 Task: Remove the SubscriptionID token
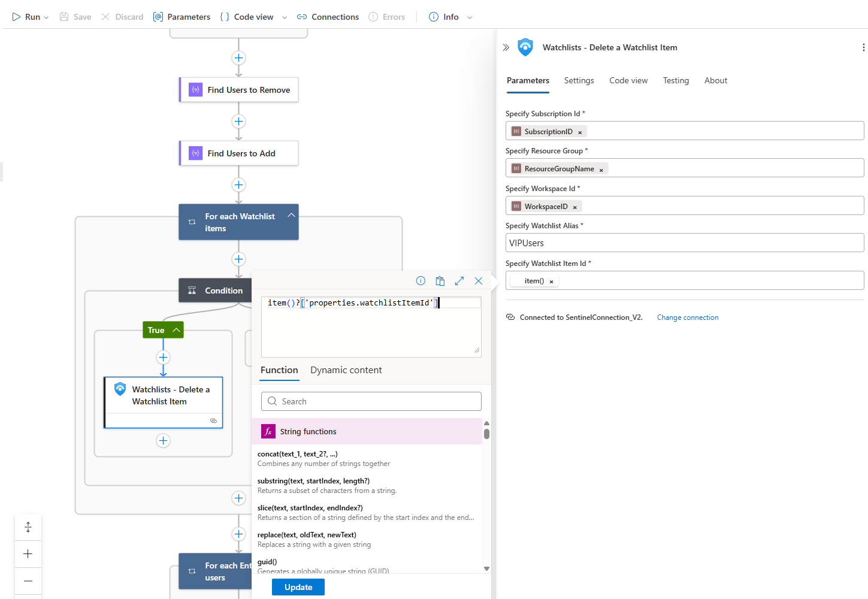[580, 132]
